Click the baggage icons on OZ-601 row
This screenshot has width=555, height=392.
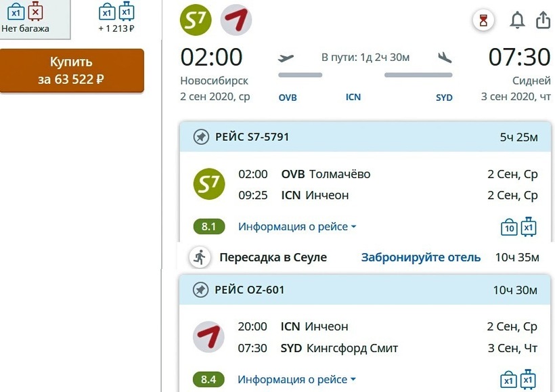pos(518,380)
